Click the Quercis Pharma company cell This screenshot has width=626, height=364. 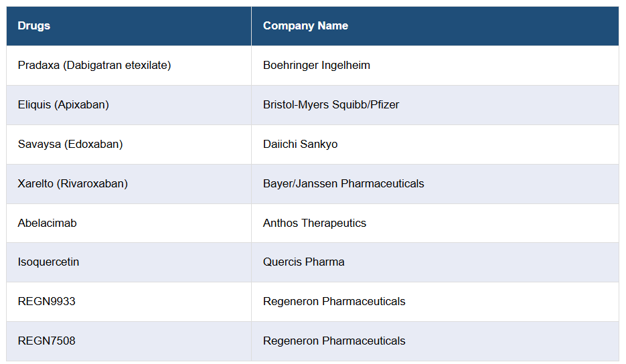point(304,262)
